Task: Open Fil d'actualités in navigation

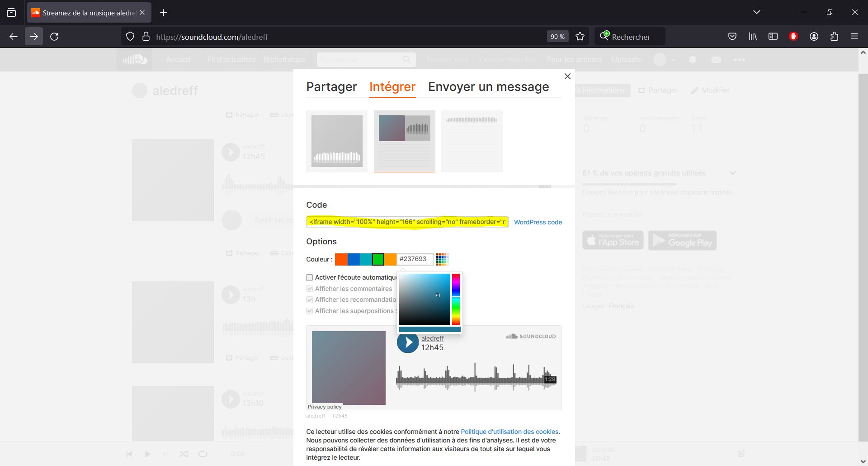Action: pyautogui.click(x=231, y=60)
